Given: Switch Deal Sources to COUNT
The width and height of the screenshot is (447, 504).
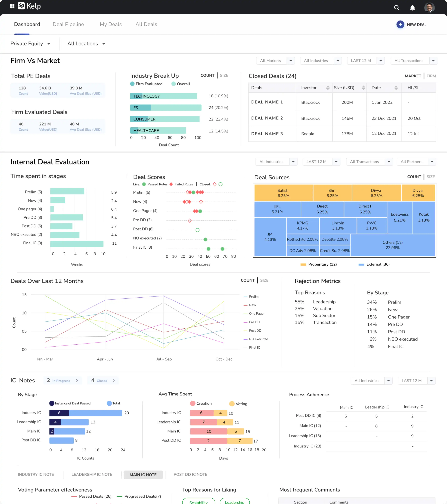Looking at the screenshot, I should click(414, 177).
